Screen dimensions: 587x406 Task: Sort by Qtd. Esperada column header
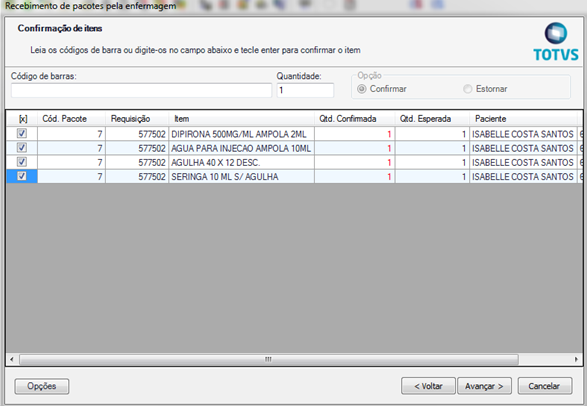(432, 119)
